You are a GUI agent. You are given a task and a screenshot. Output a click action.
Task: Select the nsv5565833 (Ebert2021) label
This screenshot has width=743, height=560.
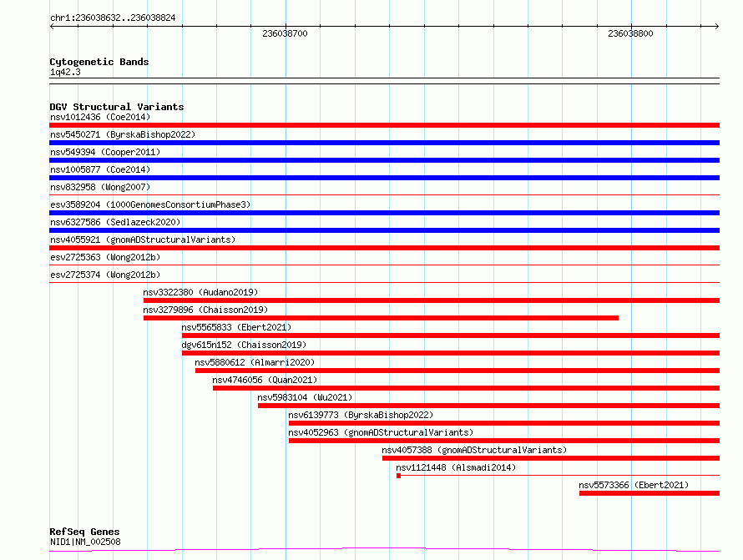pyautogui.click(x=236, y=327)
